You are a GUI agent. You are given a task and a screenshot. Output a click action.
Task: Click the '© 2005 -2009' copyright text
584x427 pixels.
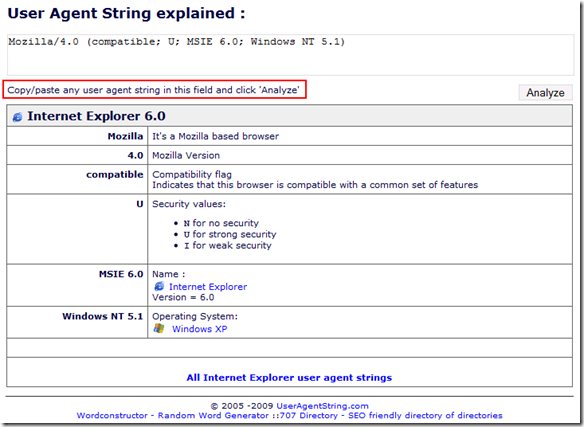[x=242, y=406]
